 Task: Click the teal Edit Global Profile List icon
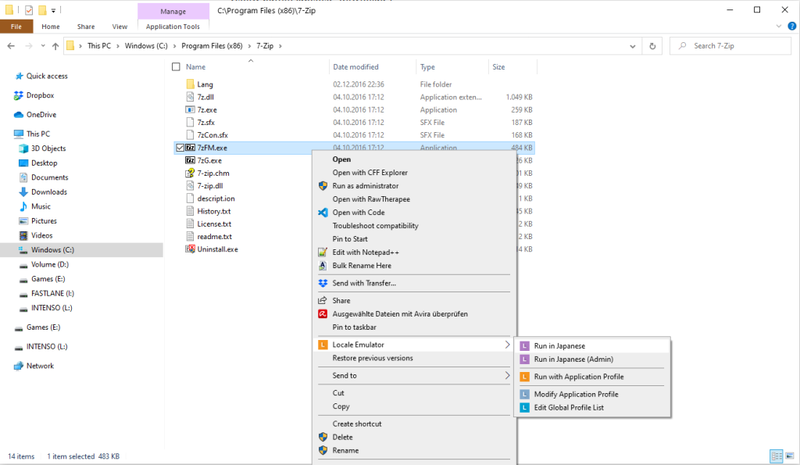pos(525,407)
